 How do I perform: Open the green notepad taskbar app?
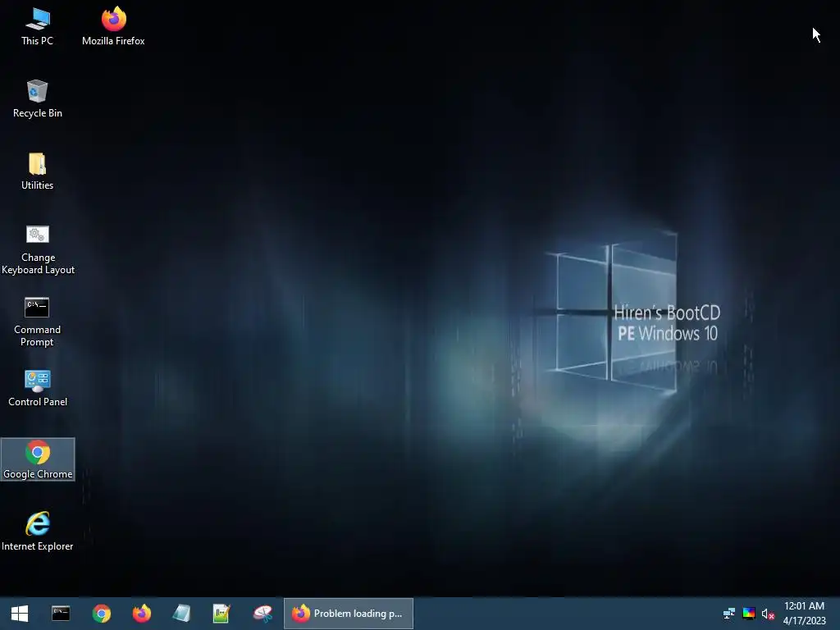point(221,614)
